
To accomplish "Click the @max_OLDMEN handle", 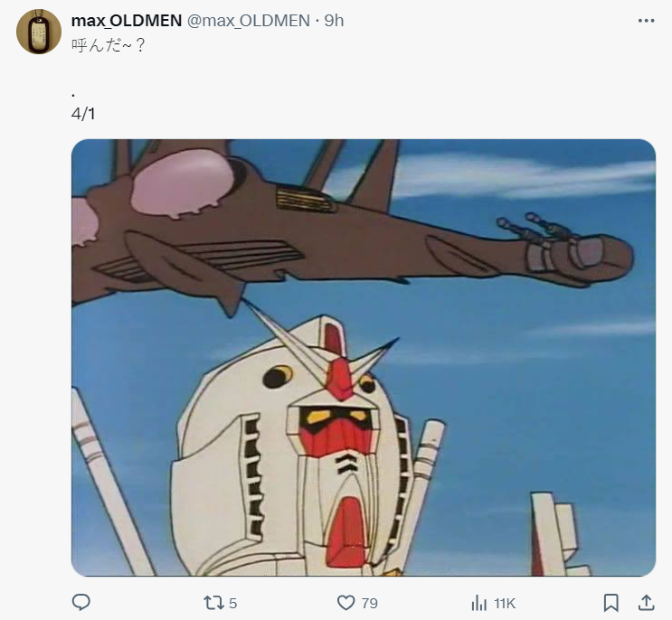I will point(248,20).
